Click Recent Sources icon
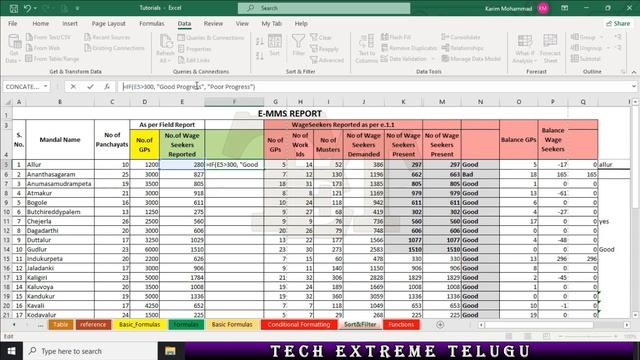 click(87, 37)
